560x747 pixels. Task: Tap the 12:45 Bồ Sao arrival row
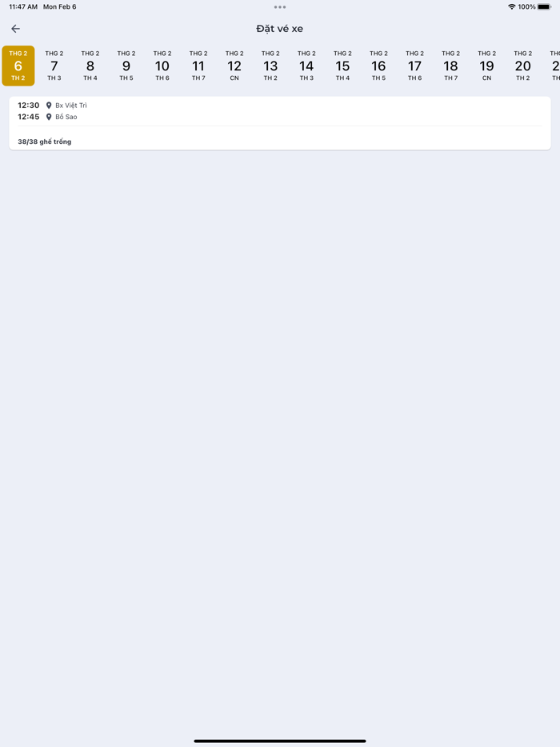[48, 117]
